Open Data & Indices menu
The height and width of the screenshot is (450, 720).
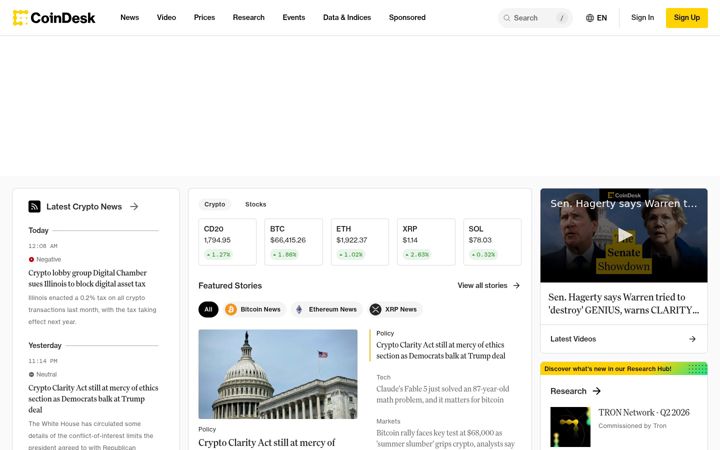tap(347, 17)
